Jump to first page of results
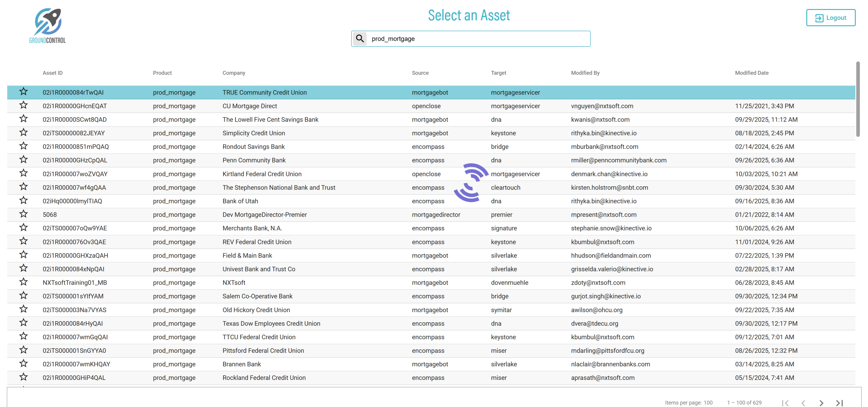868x407 pixels. tap(785, 402)
